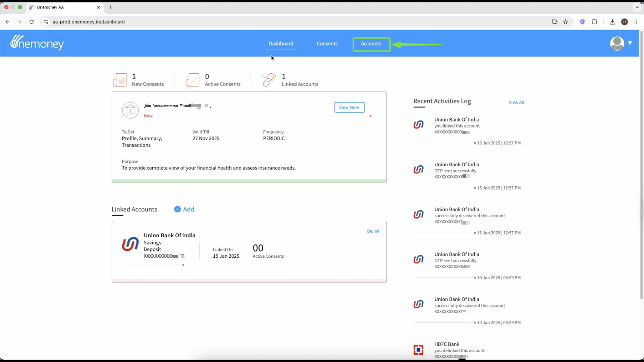This screenshot has height=362, width=644.
Task: Open a new browser tab
Action: point(111,7)
